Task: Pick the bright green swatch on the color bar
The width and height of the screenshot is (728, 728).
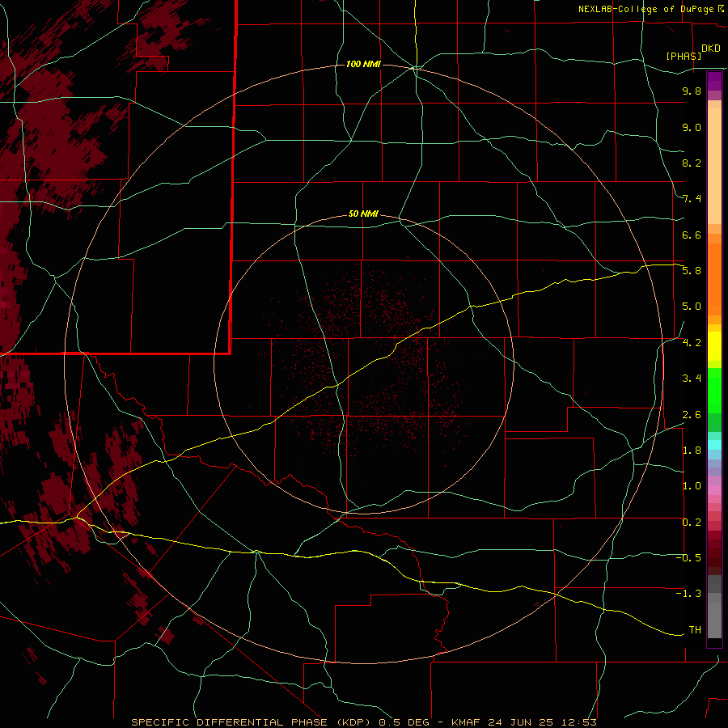Action: coord(714,390)
